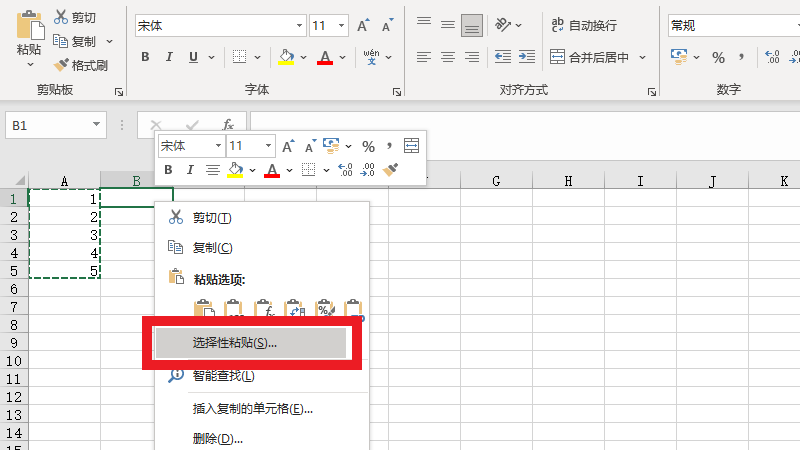Click the 合并后居中 merge and center button
Image resolution: width=800 pixels, height=450 pixels.
coord(598,57)
